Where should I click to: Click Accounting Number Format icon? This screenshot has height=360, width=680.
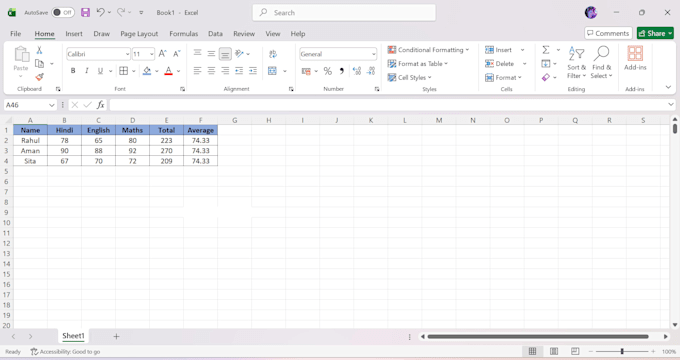(x=306, y=71)
